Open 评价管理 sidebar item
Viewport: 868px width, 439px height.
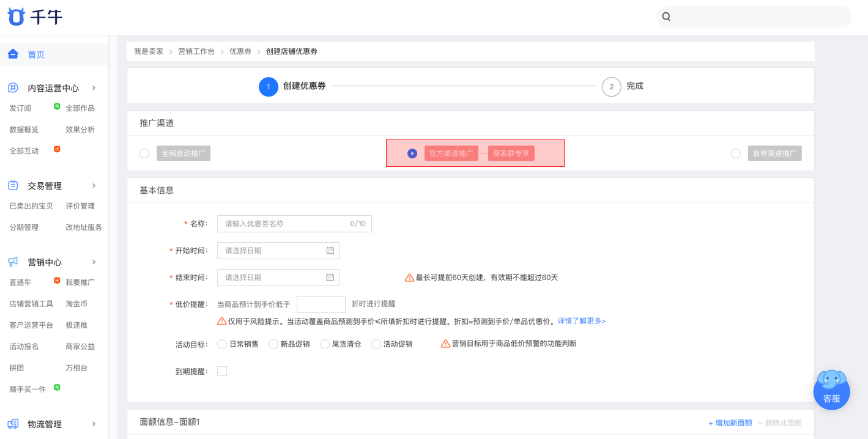tap(80, 206)
